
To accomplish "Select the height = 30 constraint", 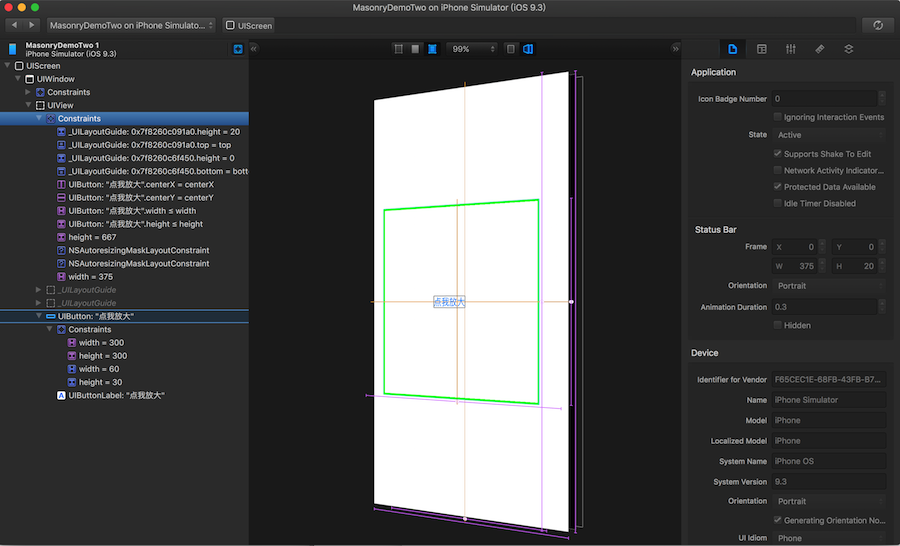I will [124, 382].
